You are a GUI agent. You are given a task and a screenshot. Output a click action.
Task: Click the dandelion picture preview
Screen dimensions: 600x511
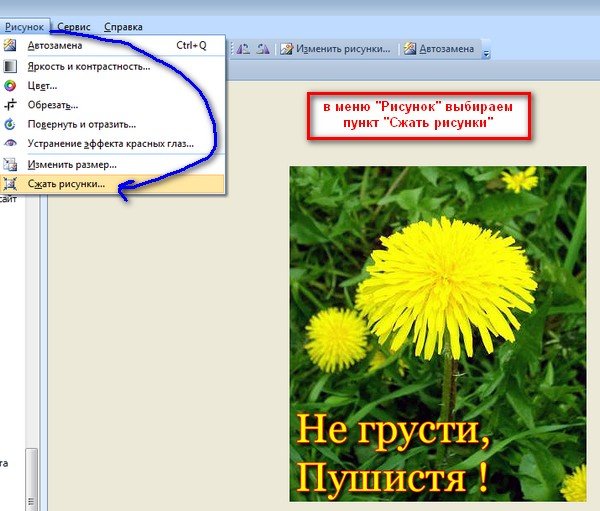tap(438, 334)
